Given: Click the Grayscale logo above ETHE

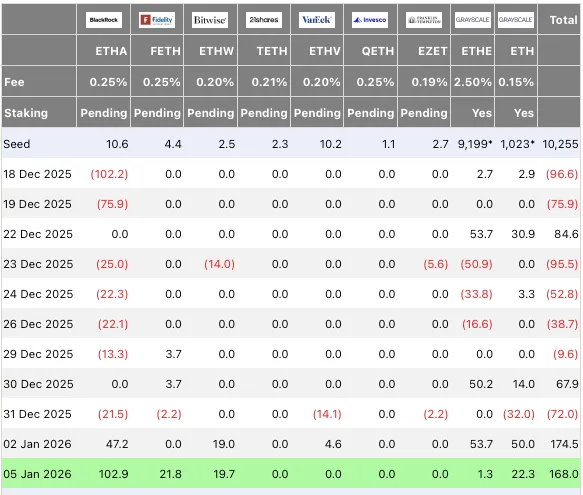Looking at the screenshot, I should (473, 20).
